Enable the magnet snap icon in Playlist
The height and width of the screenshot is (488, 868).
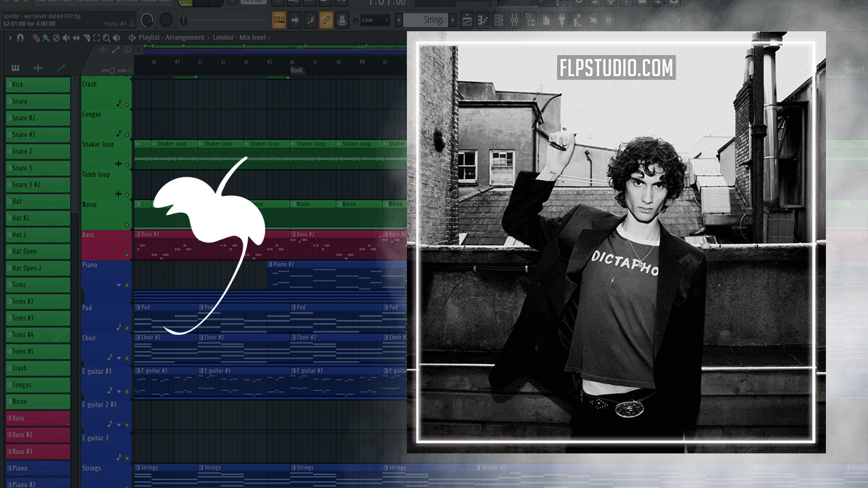pyautogui.click(x=20, y=38)
